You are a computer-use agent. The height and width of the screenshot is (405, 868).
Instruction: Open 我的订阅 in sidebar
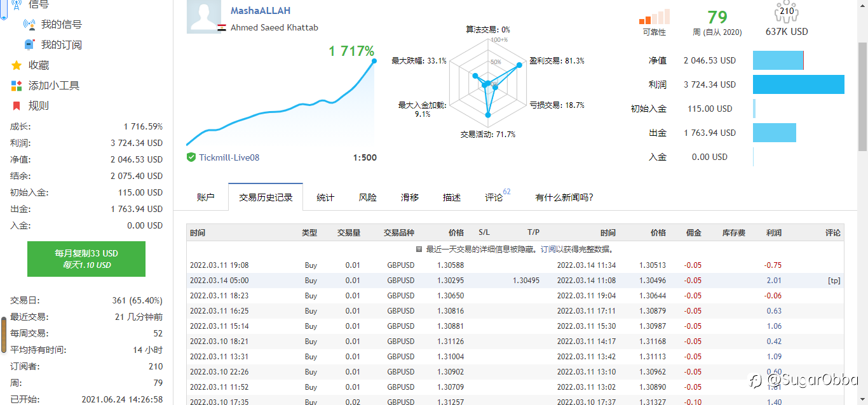point(62,45)
